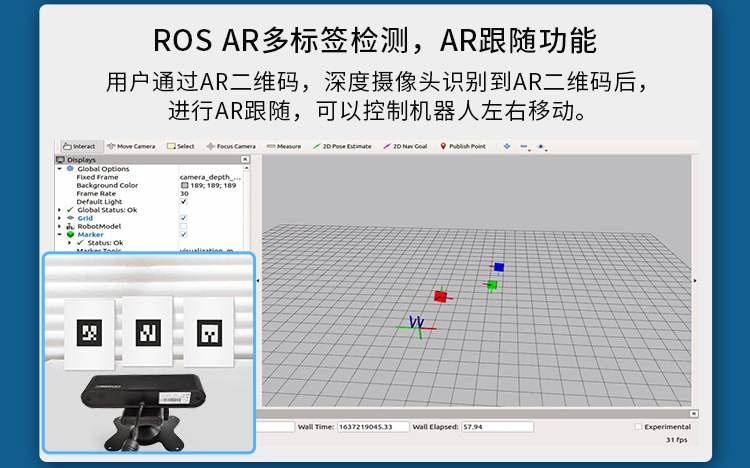
Task: Select the Frame Rate label
Action: click(96, 193)
